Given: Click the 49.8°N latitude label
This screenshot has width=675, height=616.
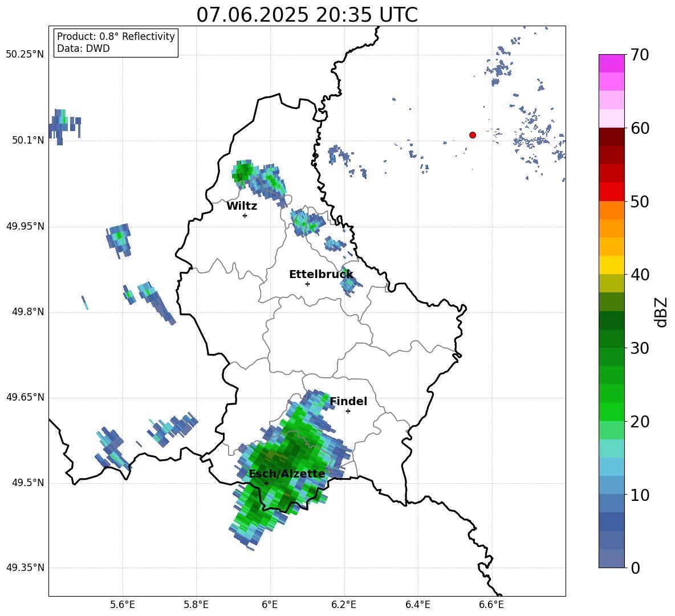Looking at the screenshot, I should point(27,312).
